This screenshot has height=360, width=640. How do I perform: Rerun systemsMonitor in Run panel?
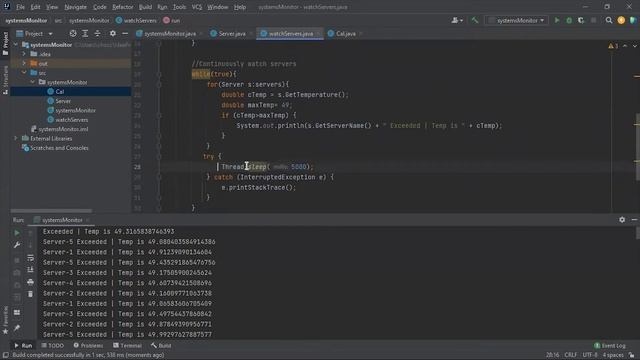pyautogui.click(x=17, y=233)
